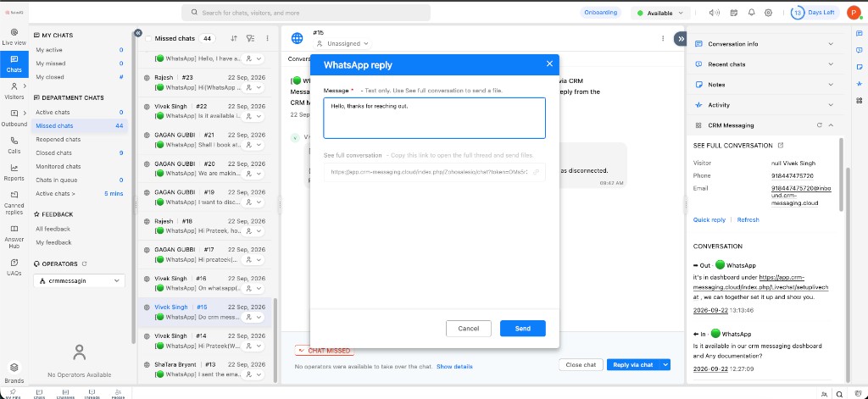Open the profile avatar P

point(853,13)
